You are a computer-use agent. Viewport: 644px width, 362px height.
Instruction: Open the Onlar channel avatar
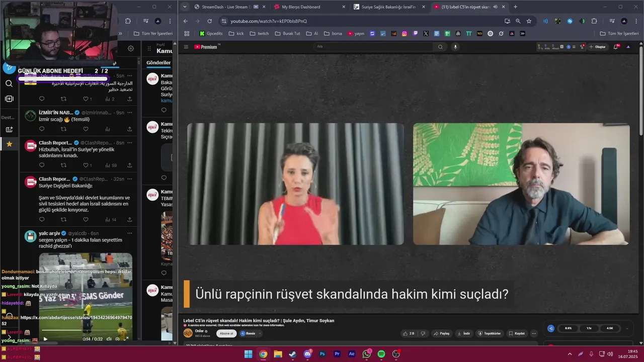click(188, 333)
